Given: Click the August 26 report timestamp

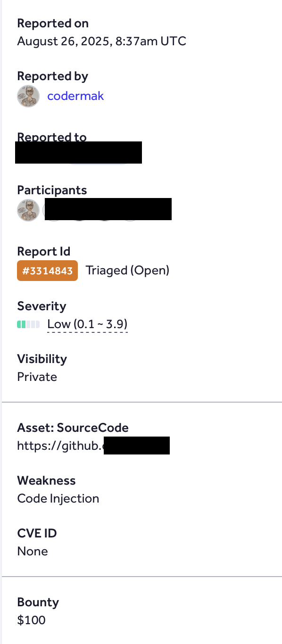Looking at the screenshot, I should pyautogui.click(x=101, y=41).
